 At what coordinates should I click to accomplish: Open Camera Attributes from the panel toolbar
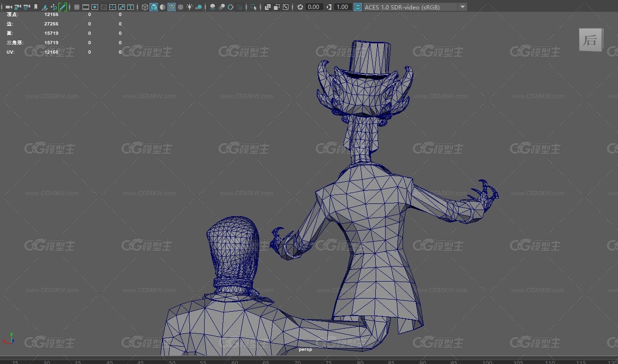[x=26, y=7]
